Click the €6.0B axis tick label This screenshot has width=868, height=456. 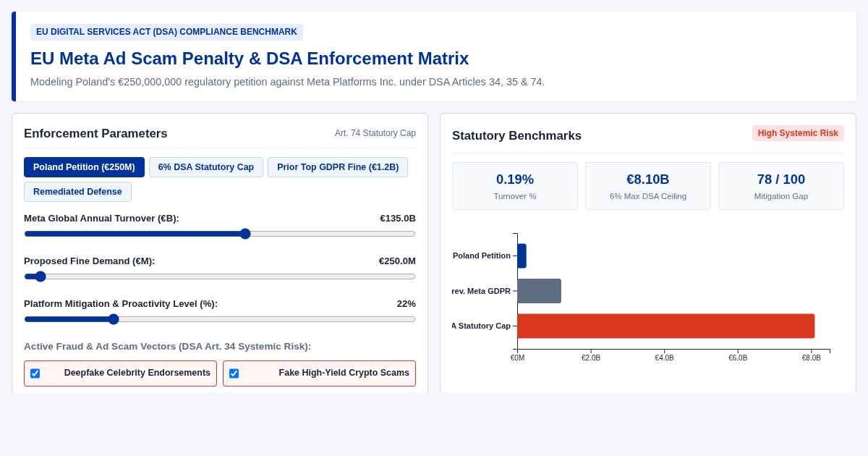tap(738, 358)
